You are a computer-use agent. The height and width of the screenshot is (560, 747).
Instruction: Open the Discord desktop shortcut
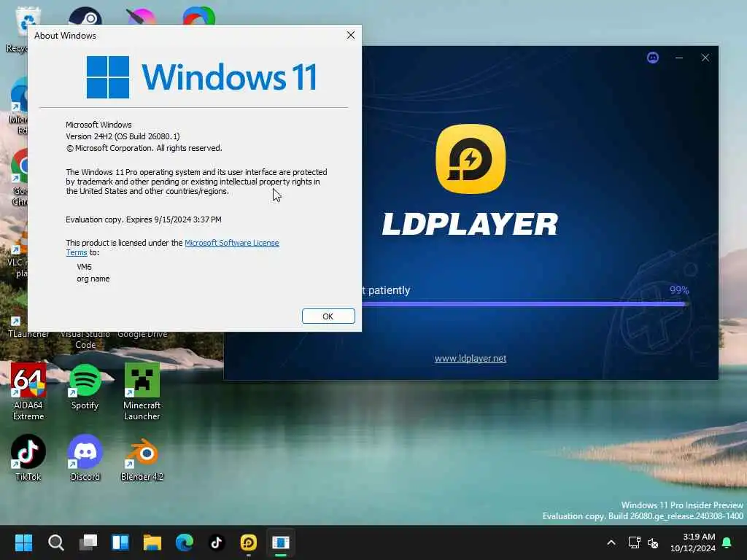pos(85,458)
